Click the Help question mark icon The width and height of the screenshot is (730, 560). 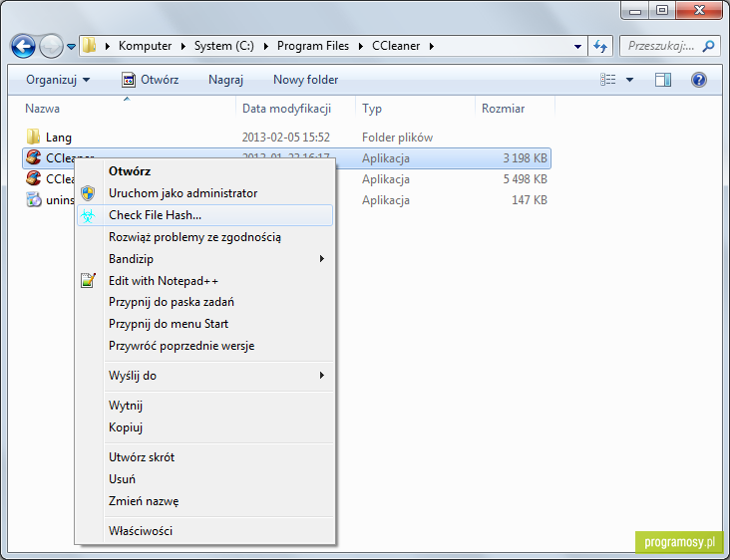tap(699, 80)
